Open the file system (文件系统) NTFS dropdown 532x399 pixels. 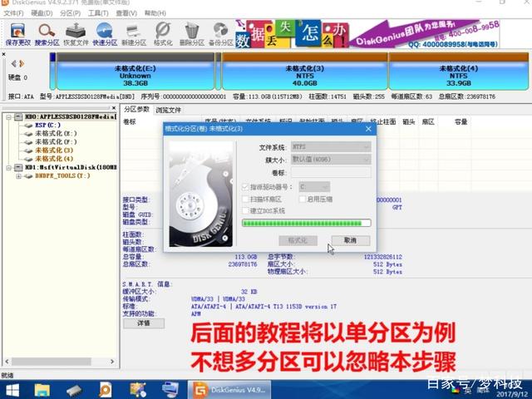pyautogui.click(x=331, y=147)
